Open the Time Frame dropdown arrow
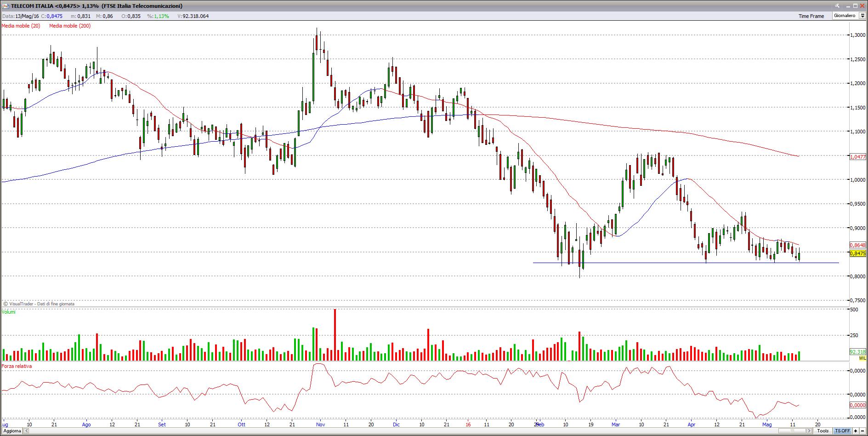The image size is (868, 436). tap(862, 16)
